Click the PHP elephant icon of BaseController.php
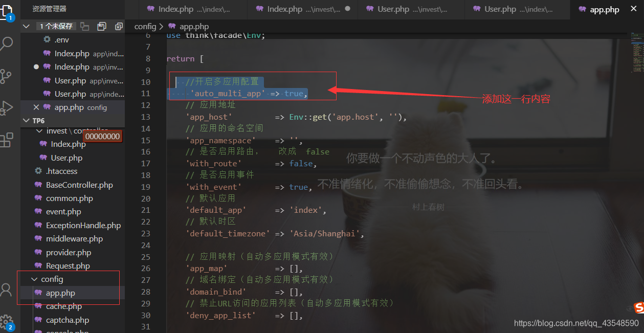 coord(38,185)
